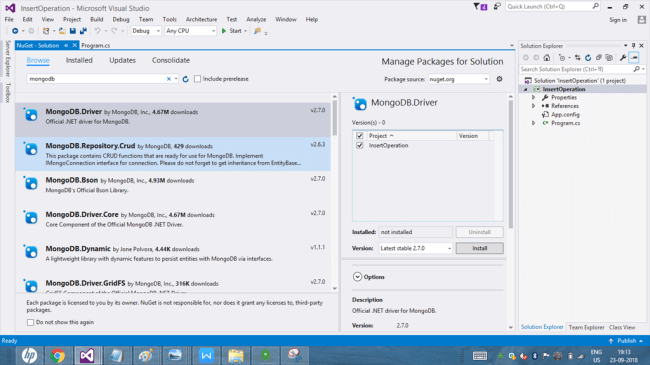Click the Save All icon
Viewport: 650px width, 365px height.
(x=83, y=31)
